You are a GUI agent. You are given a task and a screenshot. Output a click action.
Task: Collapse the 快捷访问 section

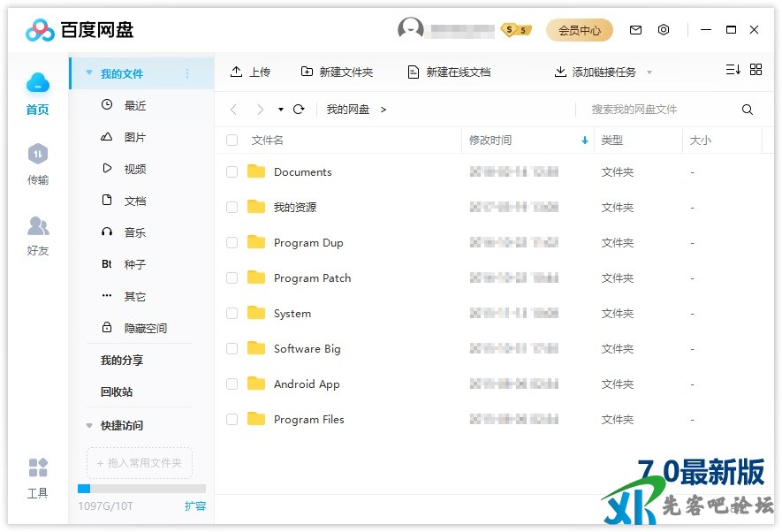click(x=89, y=426)
